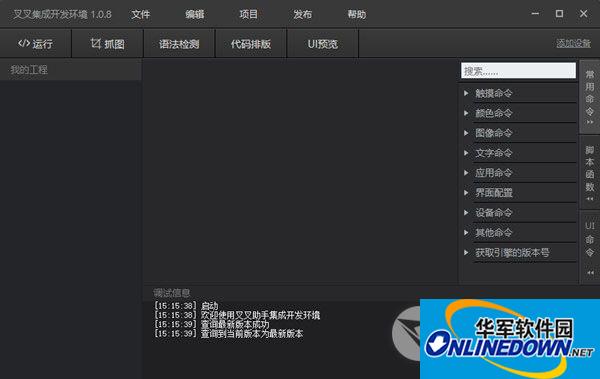Expand the 界面配置 arrow
Screen dimensions: 600x379
(466, 193)
